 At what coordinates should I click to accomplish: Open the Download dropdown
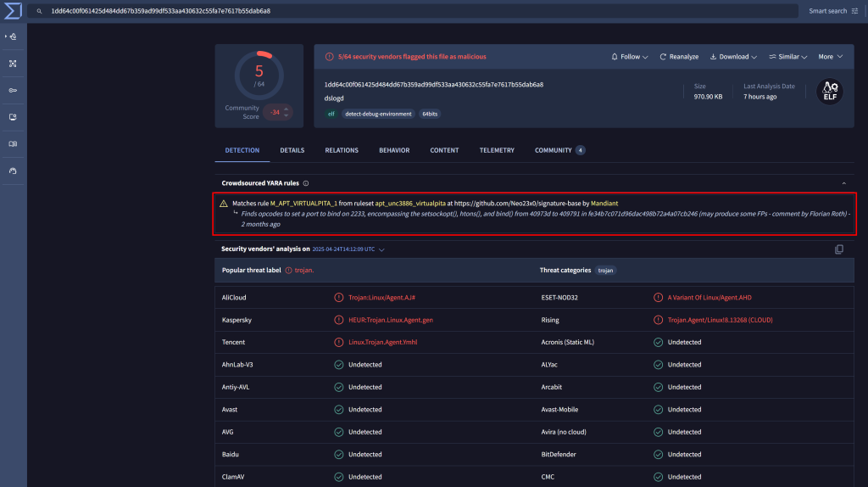tap(733, 57)
